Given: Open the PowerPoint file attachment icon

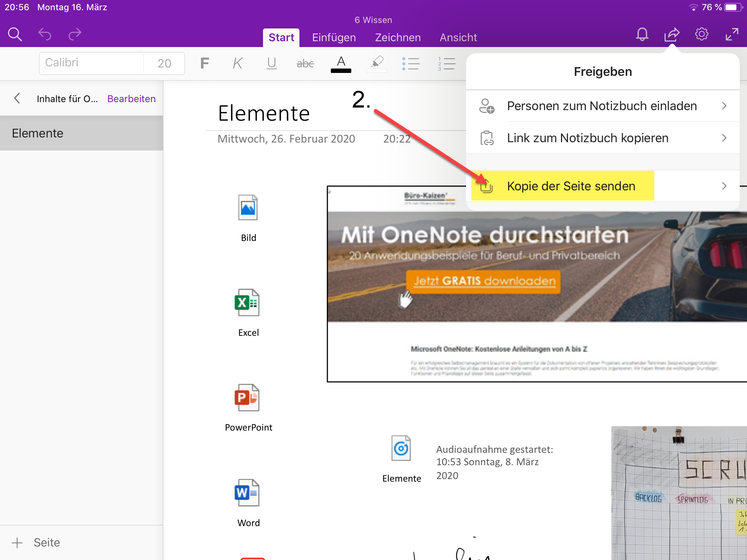Looking at the screenshot, I should (247, 397).
